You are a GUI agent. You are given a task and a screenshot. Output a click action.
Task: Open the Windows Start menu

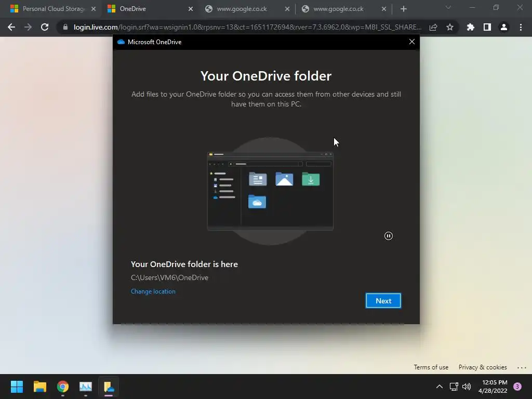click(17, 387)
